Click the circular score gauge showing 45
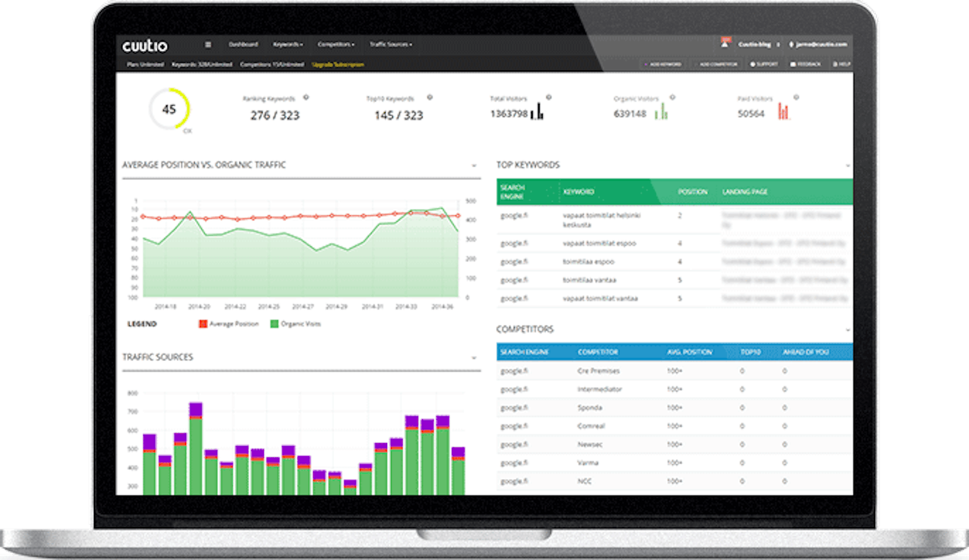 [x=169, y=109]
